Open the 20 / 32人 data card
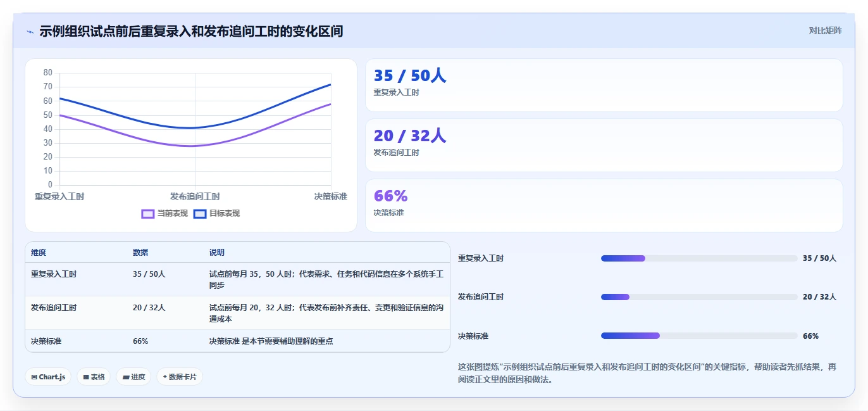 tap(604, 146)
